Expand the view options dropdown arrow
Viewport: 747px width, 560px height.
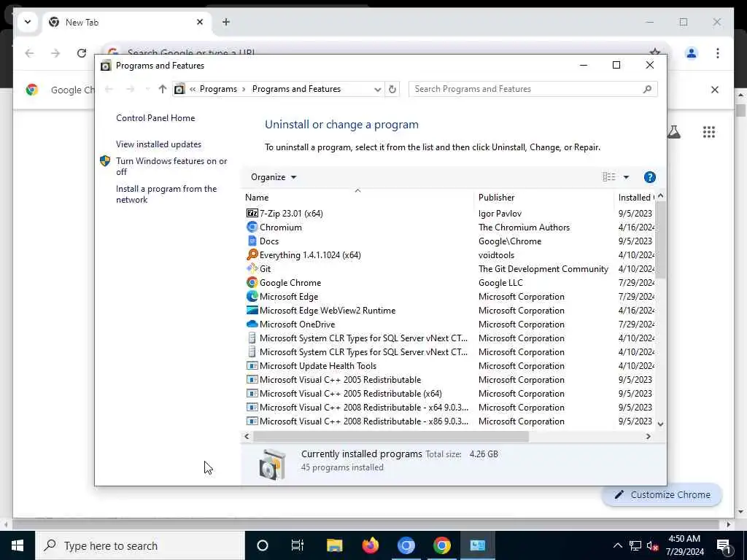626,177
